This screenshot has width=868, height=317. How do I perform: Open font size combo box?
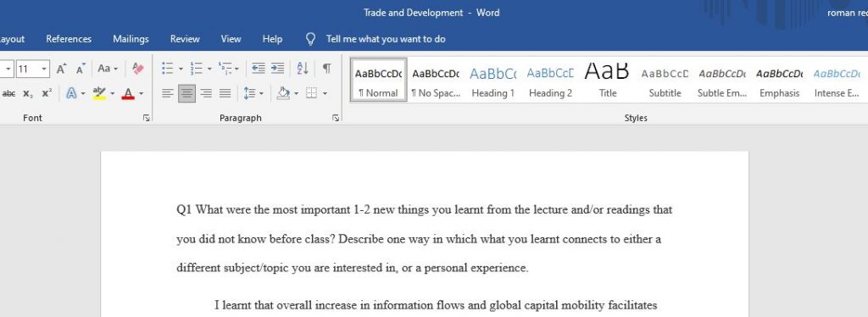coord(33,70)
